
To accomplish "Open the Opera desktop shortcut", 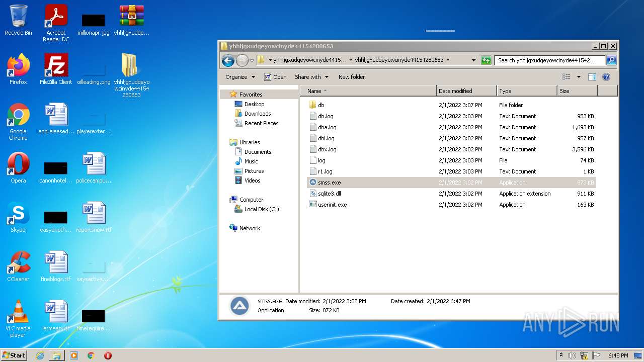I will tap(18, 167).
